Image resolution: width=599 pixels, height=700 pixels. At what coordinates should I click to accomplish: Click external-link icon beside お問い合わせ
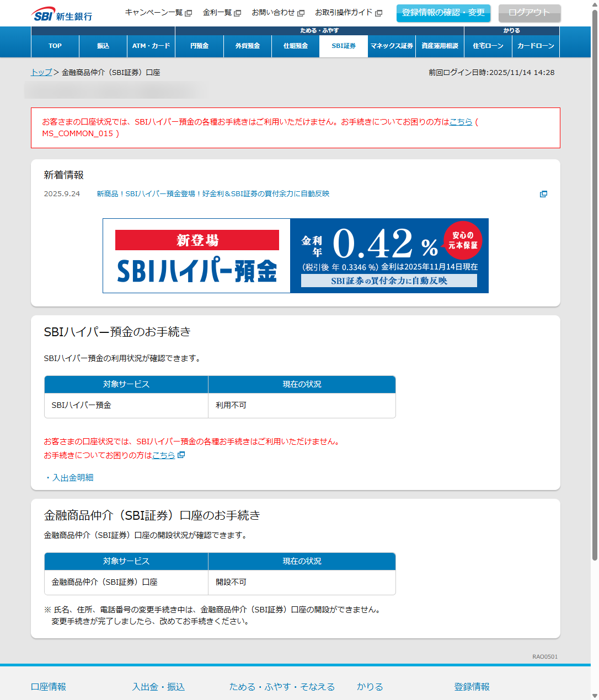pyautogui.click(x=301, y=13)
